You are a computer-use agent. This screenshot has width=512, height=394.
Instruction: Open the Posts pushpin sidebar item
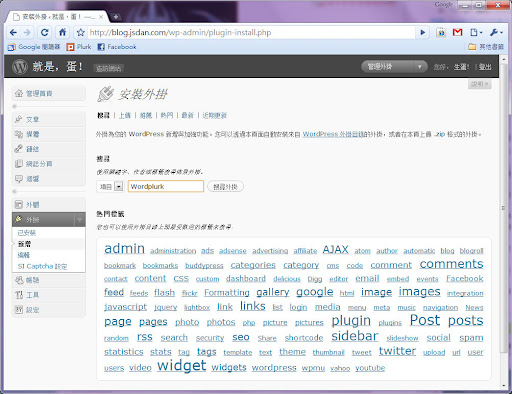49,119
